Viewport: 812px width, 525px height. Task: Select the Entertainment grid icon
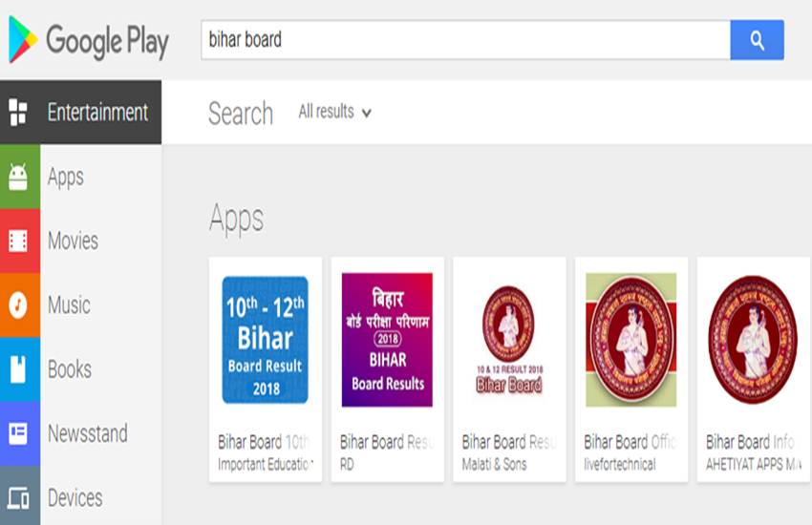click(18, 112)
